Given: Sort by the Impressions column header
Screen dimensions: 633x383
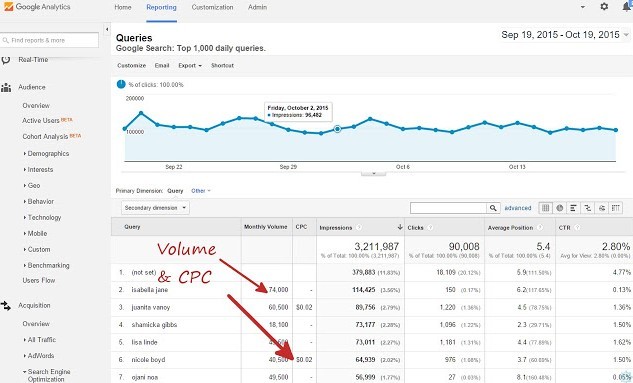Looking at the screenshot, I should point(335,228).
